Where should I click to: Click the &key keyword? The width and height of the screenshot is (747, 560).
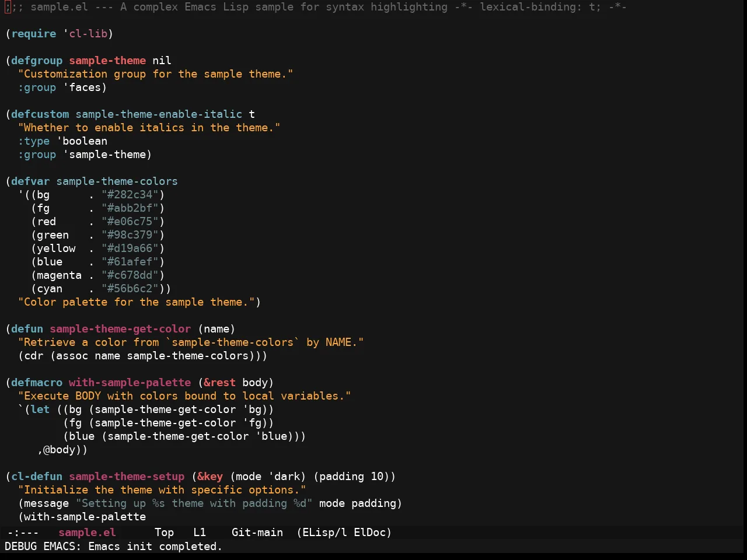click(210, 477)
